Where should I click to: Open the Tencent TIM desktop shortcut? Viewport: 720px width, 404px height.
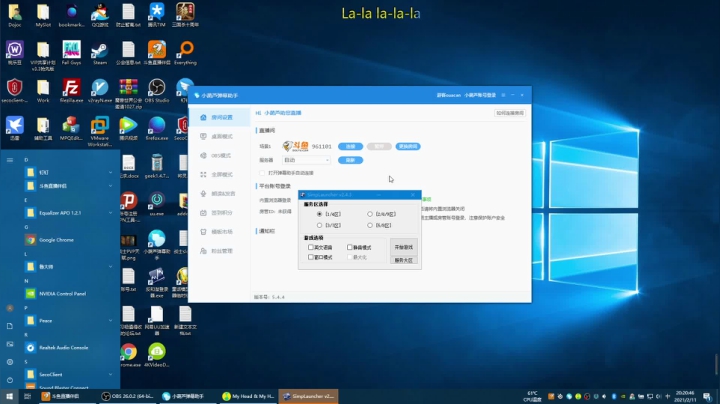pyautogui.click(x=157, y=15)
